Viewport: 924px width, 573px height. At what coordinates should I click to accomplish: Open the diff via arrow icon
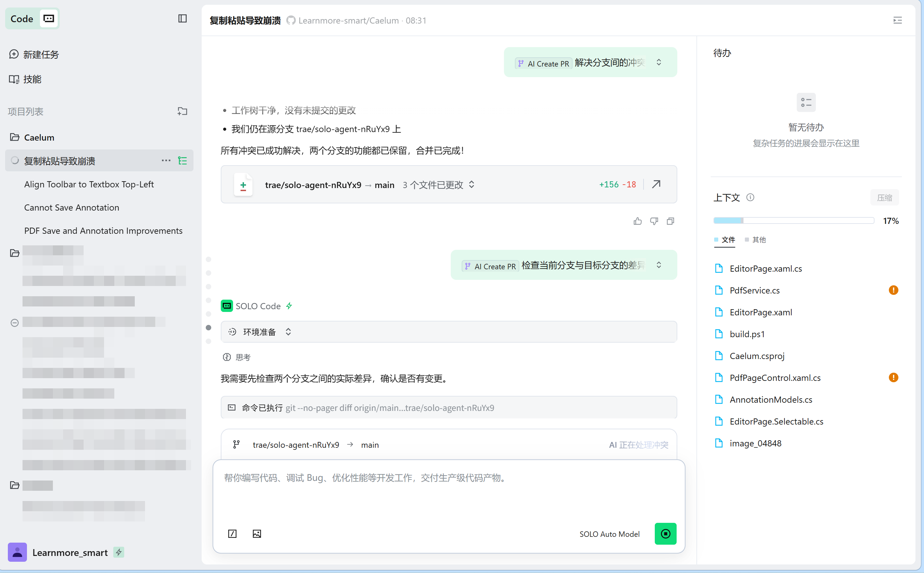tap(656, 184)
